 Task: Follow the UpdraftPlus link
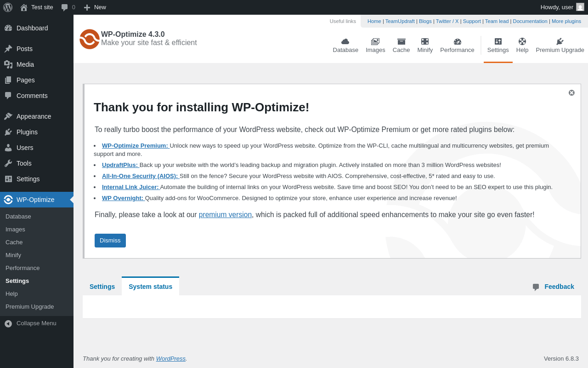120,165
